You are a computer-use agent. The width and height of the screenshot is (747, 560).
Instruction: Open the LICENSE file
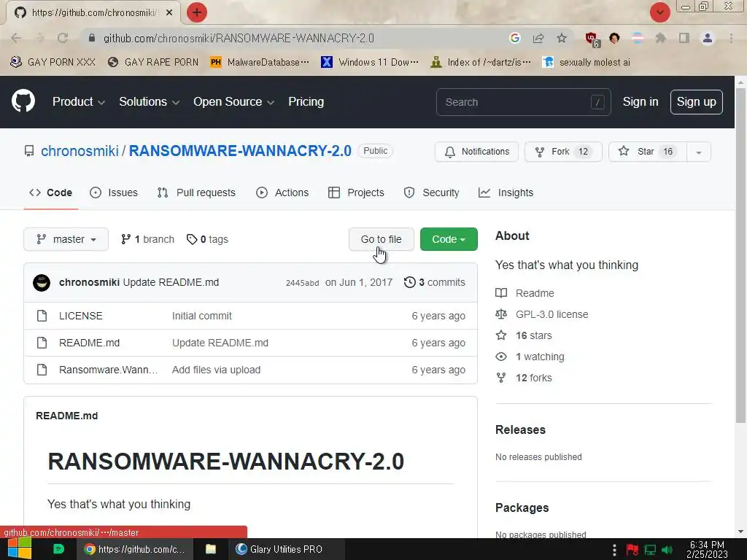[80, 316]
